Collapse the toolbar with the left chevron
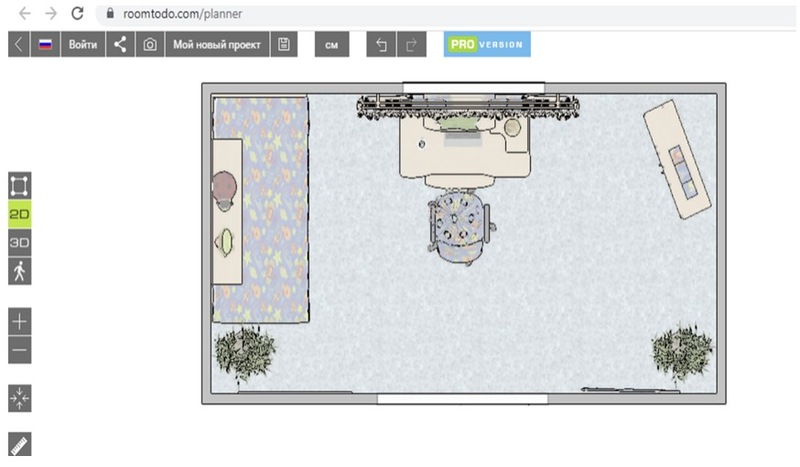 [18, 44]
